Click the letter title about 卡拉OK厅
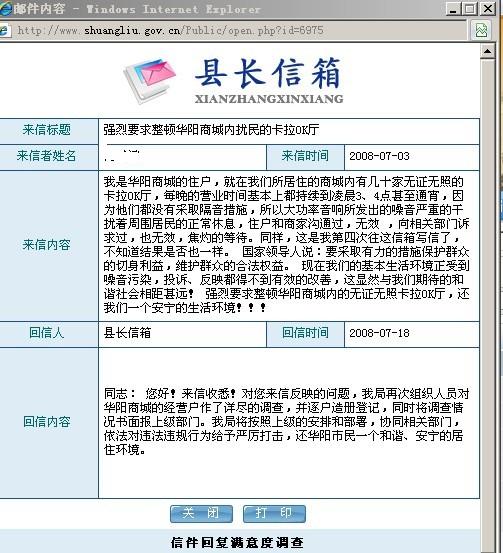The width and height of the screenshot is (503, 553). (211, 130)
